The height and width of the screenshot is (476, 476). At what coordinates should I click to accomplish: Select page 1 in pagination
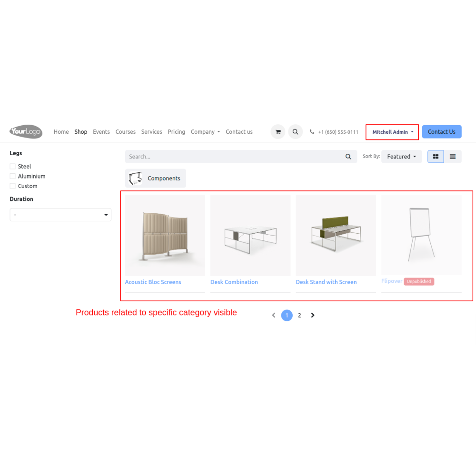(287, 316)
